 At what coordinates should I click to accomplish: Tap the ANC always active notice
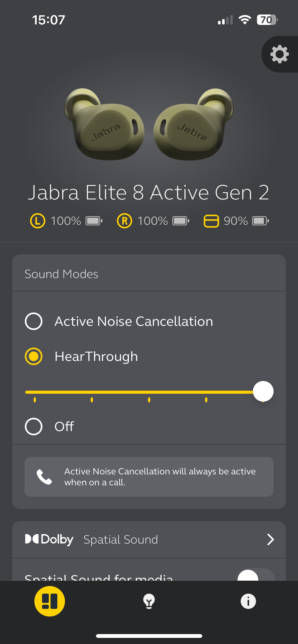pyautogui.click(x=160, y=477)
